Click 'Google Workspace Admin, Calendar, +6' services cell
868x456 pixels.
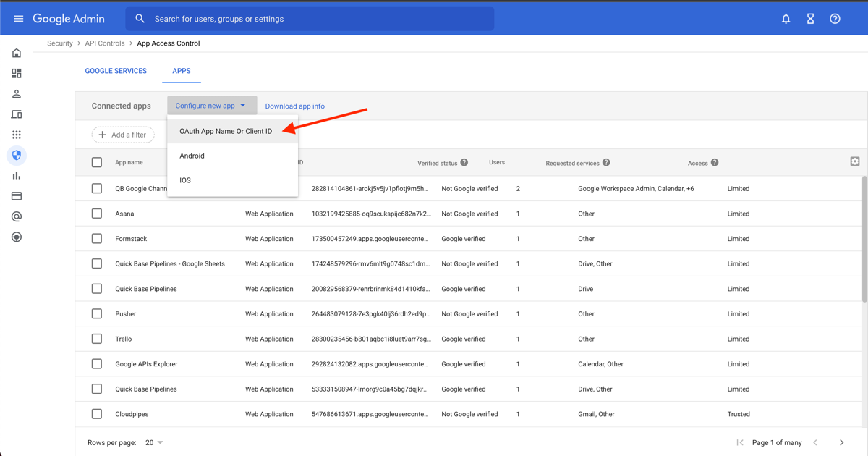(x=636, y=189)
